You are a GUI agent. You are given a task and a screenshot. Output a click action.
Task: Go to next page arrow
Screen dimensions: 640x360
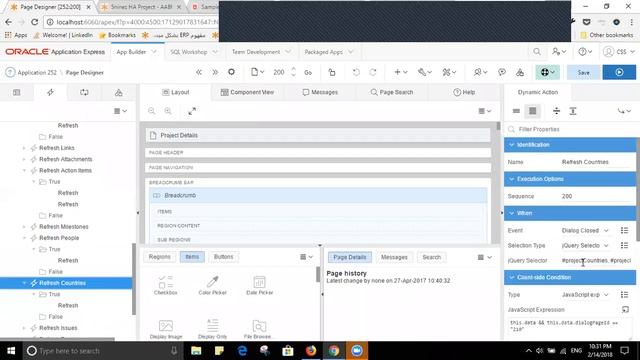point(215,72)
